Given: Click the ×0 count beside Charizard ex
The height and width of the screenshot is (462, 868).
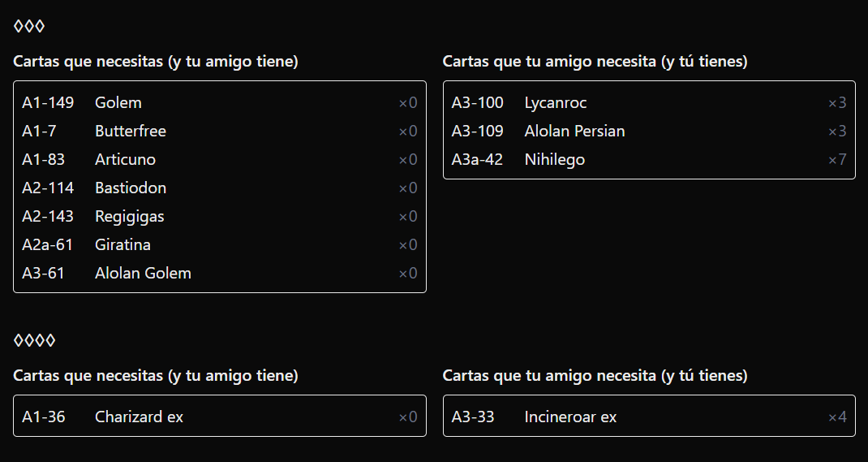Looking at the screenshot, I should point(408,417).
